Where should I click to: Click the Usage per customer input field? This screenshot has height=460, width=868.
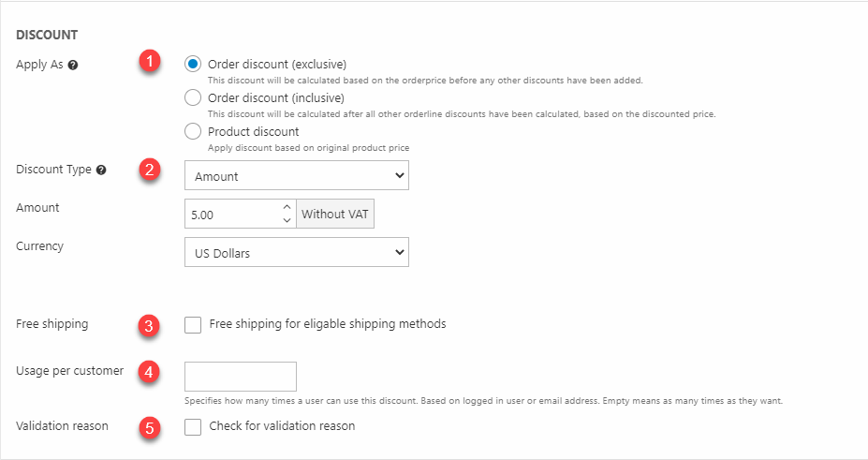click(x=241, y=377)
